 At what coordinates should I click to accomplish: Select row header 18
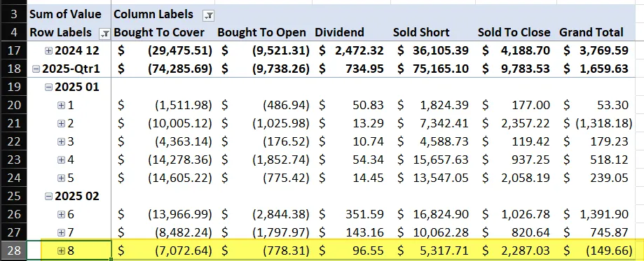tap(13, 69)
